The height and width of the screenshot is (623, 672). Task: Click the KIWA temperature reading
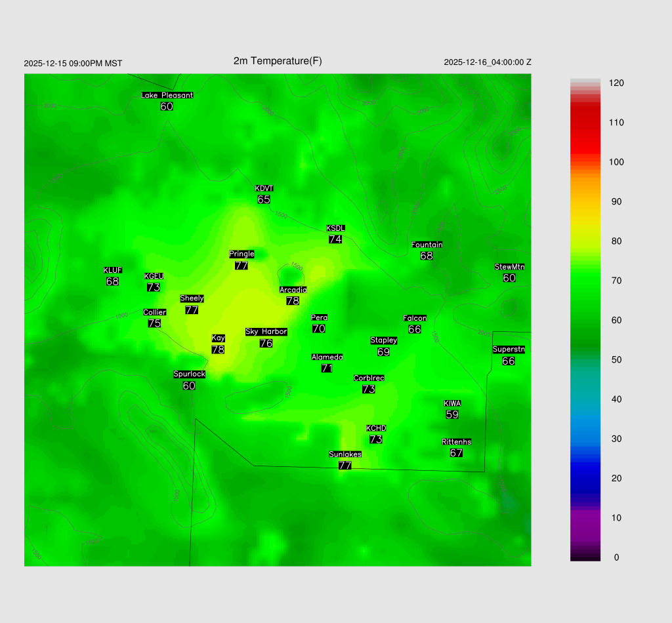click(452, 414)
